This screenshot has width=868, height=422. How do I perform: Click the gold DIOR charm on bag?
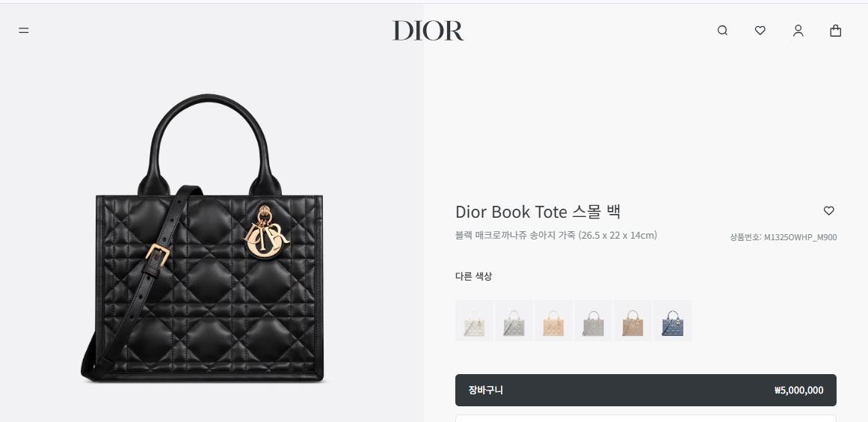click(266, 231)
